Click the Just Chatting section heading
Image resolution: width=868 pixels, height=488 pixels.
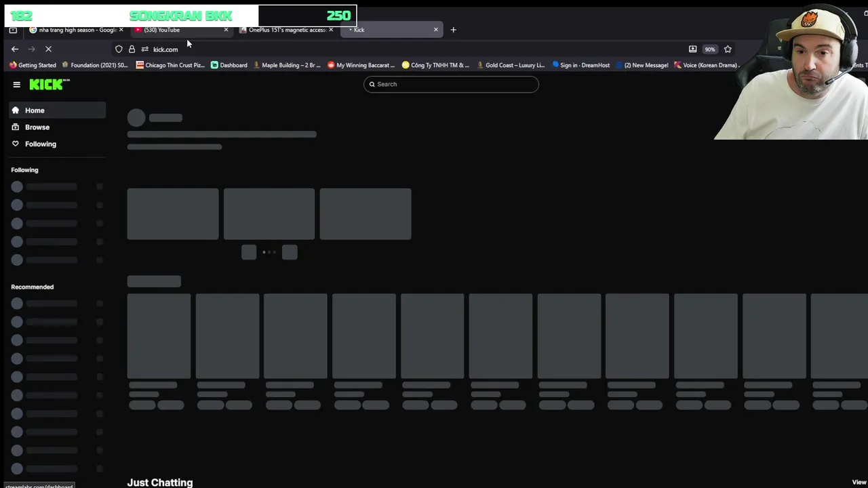pyautogui.click(x=160, y=483)
